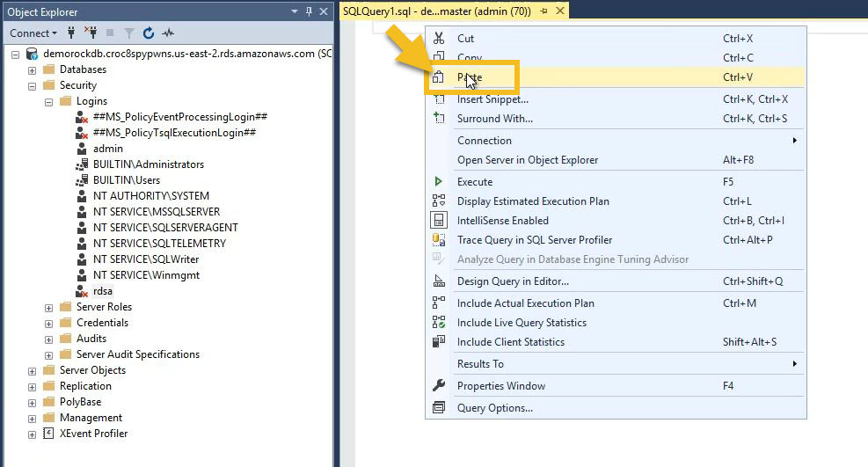
Task: Toggle IntelliSense Enabled option
Action: [x=616, y=221]
